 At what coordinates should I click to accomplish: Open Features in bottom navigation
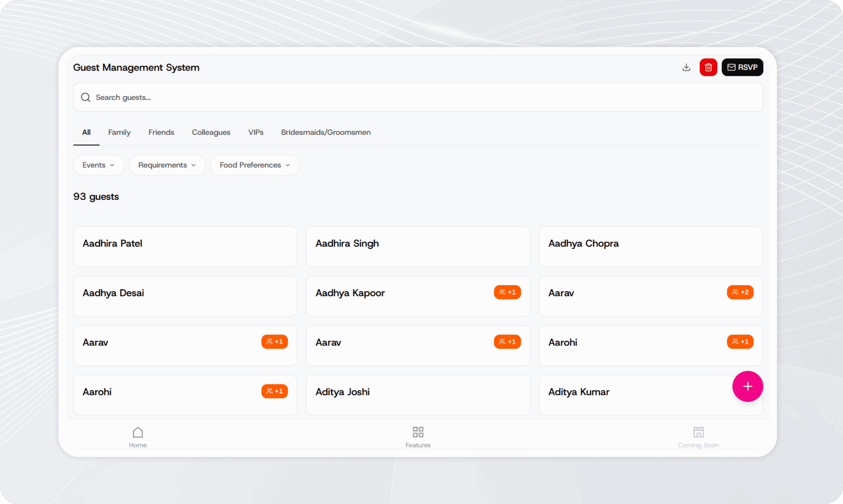418,437
